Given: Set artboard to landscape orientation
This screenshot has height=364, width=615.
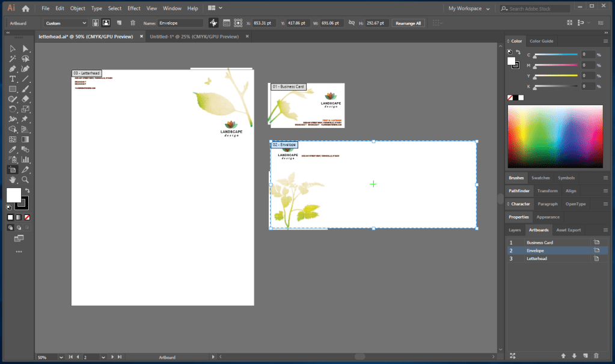Looking at the screenshot, I should click(x=106, y=23).
